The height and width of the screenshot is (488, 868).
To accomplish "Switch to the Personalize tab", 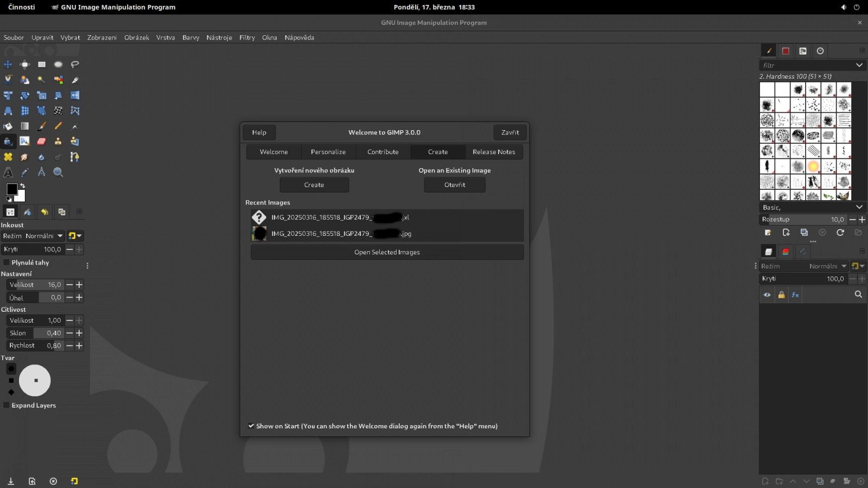I will pyautogui.click(x=328, y=152).
